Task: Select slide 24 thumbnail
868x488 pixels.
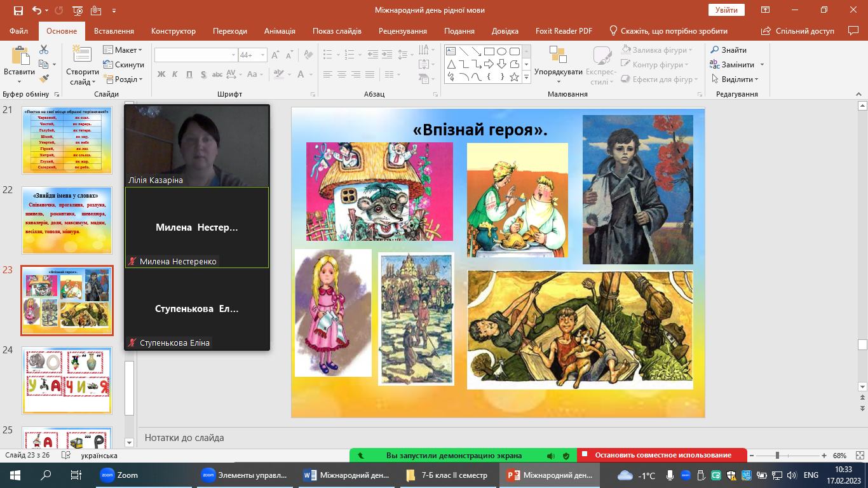Action: coord(67,381)
